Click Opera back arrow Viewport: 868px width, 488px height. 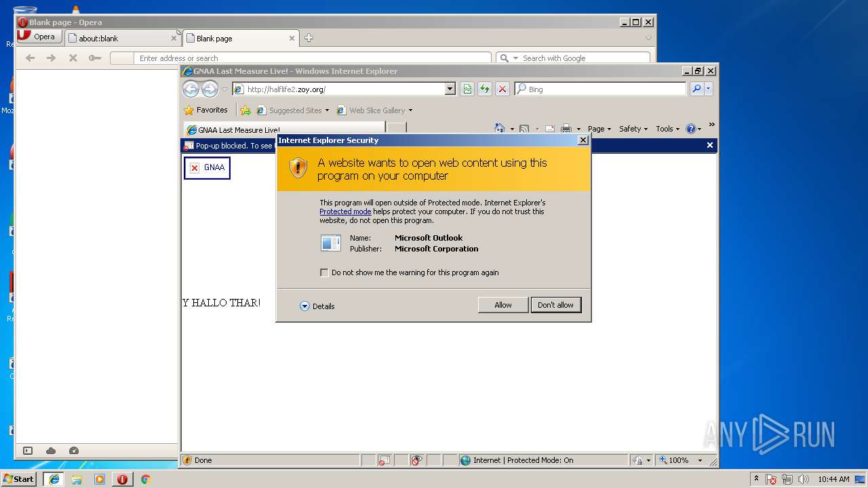pyautogui.click(x=30, y=58)
